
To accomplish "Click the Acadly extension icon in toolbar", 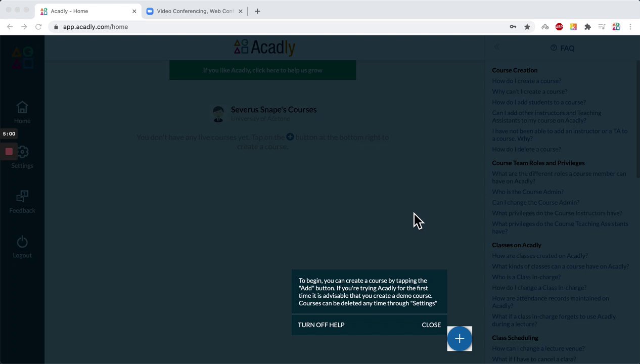I will coord(616,27).
